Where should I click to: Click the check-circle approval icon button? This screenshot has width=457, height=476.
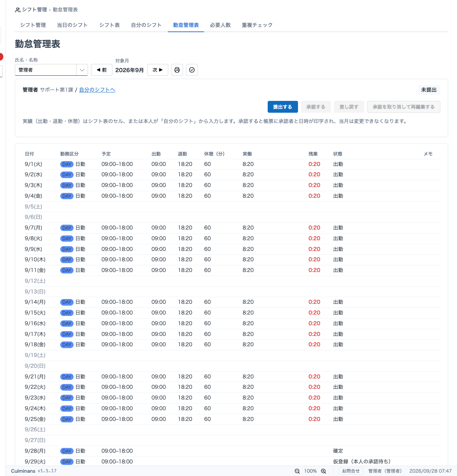192,70
